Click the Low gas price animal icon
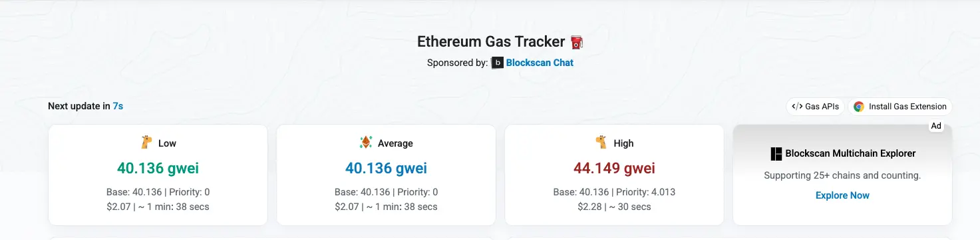This screenshot has height=240, width=980. pos(147,142)
